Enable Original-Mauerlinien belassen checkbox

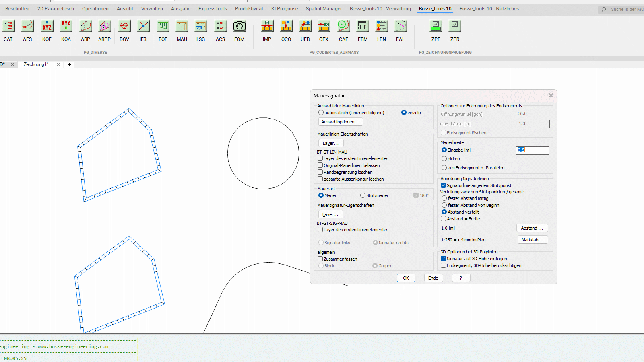[x=320, y=165]
